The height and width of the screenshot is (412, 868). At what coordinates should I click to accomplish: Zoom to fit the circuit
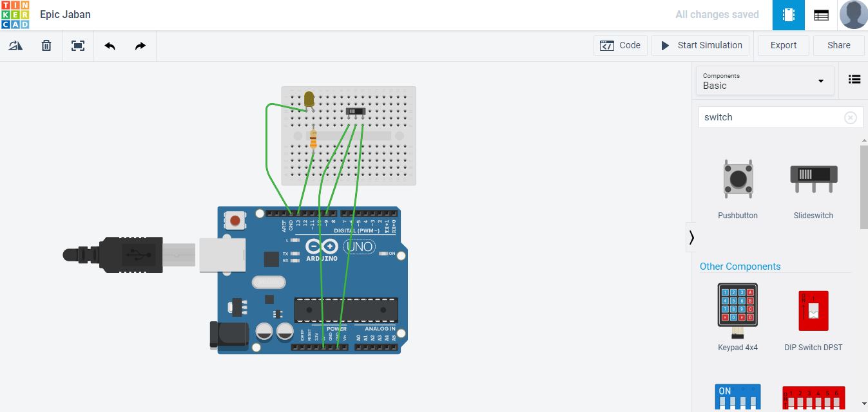[x=78, y=46]
